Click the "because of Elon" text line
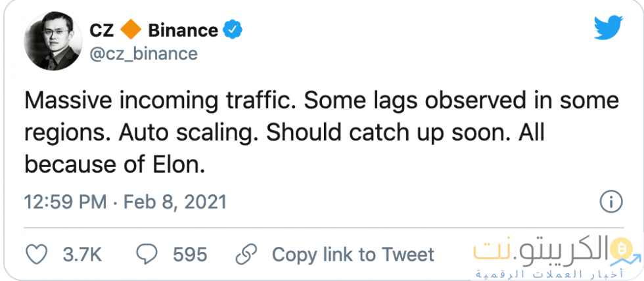Image resolution: width=644 pixels, height=281 pixels. click(x=115, y=164)
